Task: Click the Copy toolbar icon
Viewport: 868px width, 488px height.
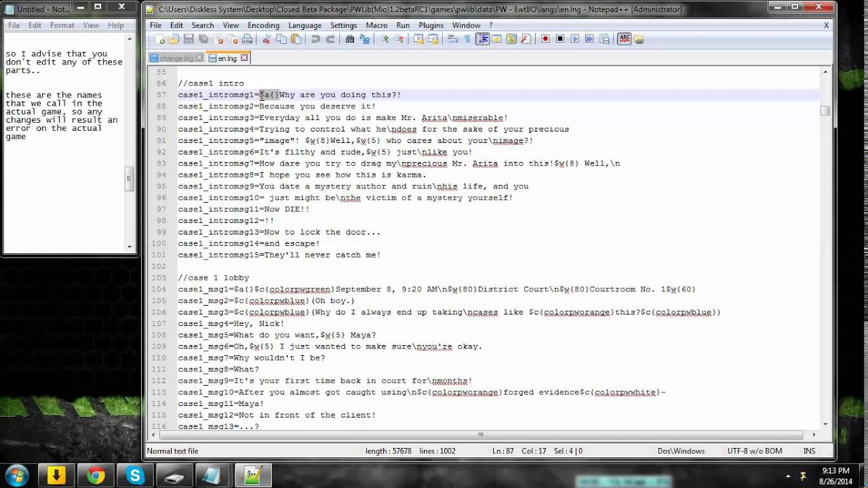Action: click(281, 39)
